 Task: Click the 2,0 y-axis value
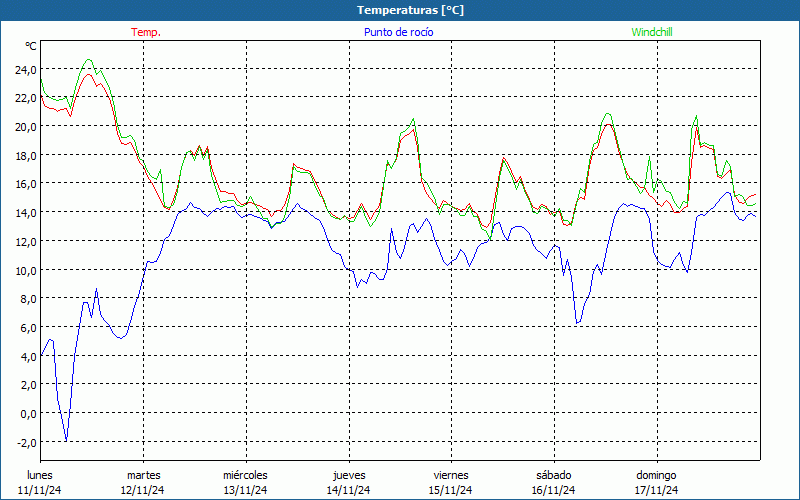click(x=28, y=385)
